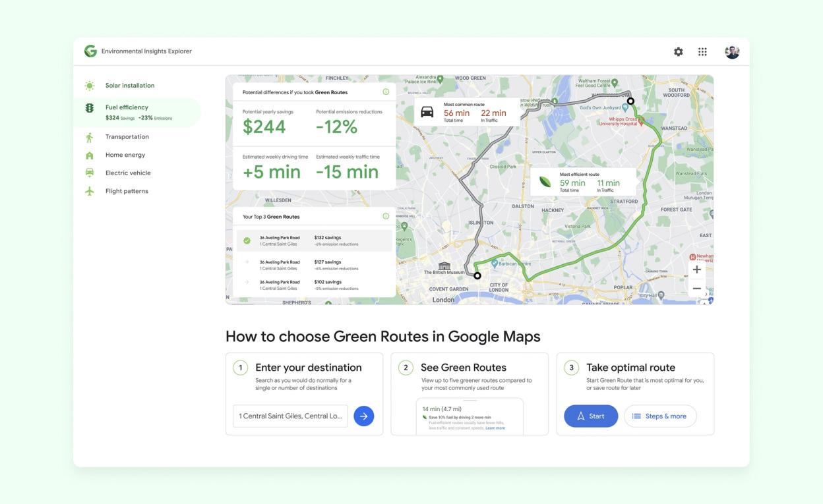Click the 59 min total time value

tap(572, 183)
